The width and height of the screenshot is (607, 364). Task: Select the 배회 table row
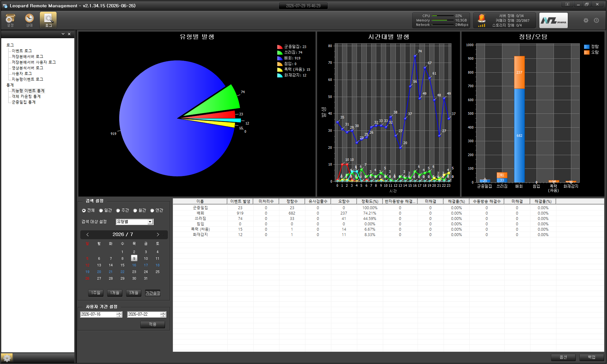(x=389, y=213)
